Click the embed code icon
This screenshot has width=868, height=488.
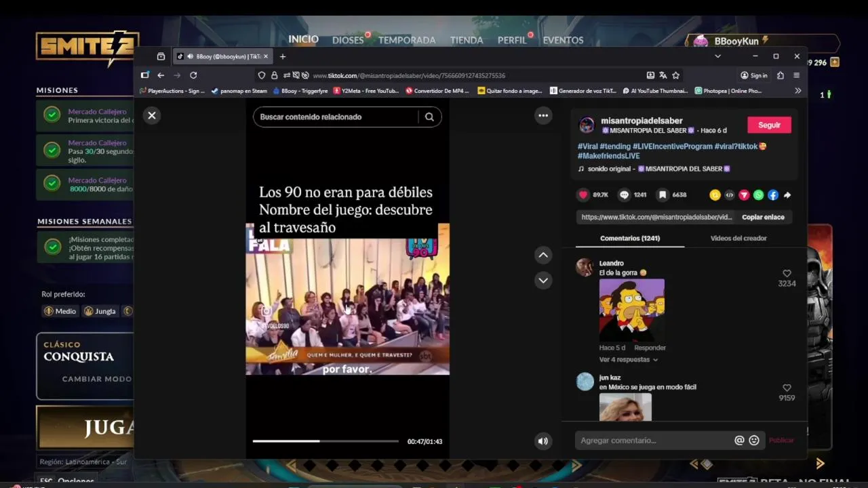click(730, 195)
